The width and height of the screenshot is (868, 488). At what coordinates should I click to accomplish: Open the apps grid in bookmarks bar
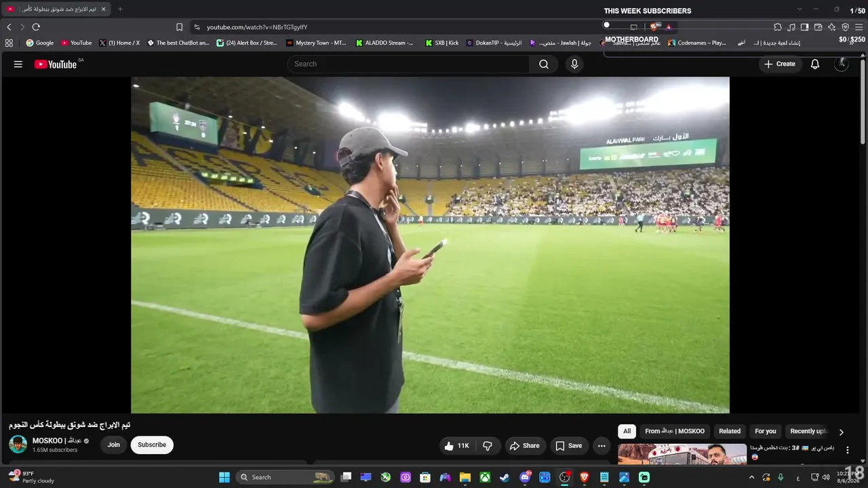pyautogui.click(x=9, y=43)
